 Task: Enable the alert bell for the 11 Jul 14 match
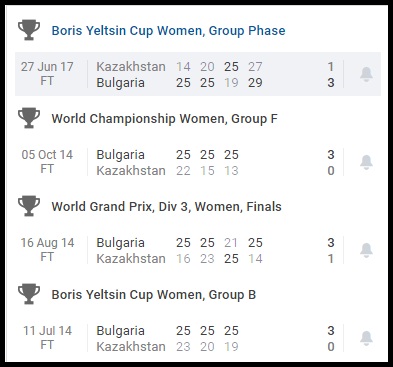coord(366,338)
